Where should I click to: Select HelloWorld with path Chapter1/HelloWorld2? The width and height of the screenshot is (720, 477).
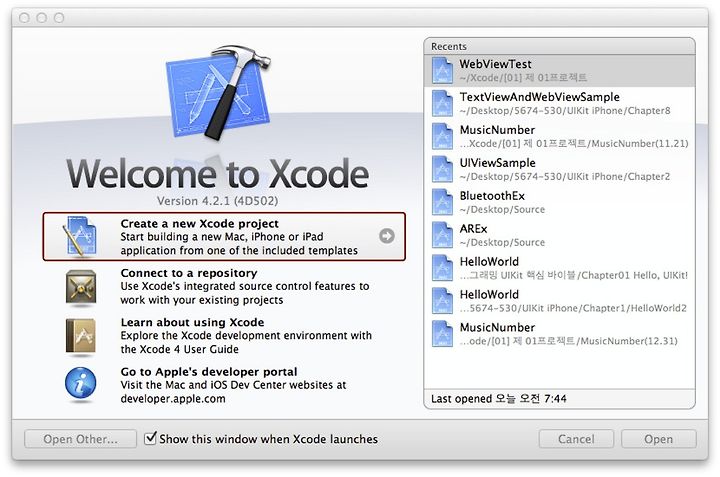[559, 302]
